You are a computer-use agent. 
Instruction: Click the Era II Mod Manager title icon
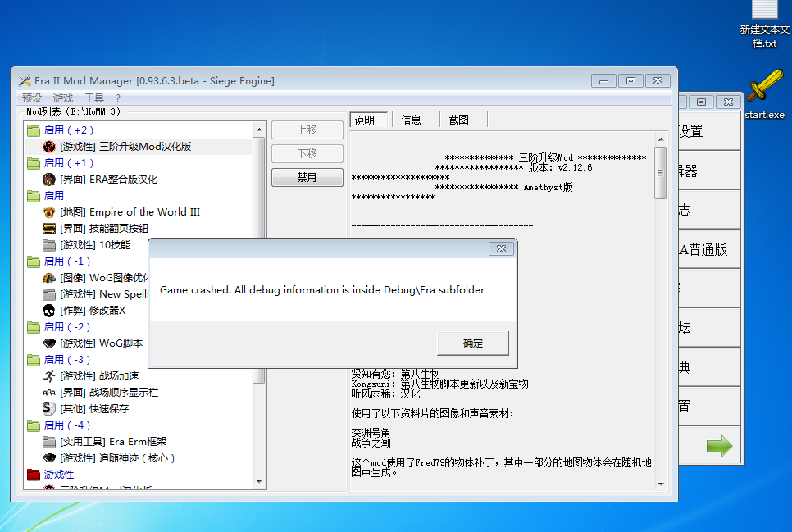pos(25,81)
